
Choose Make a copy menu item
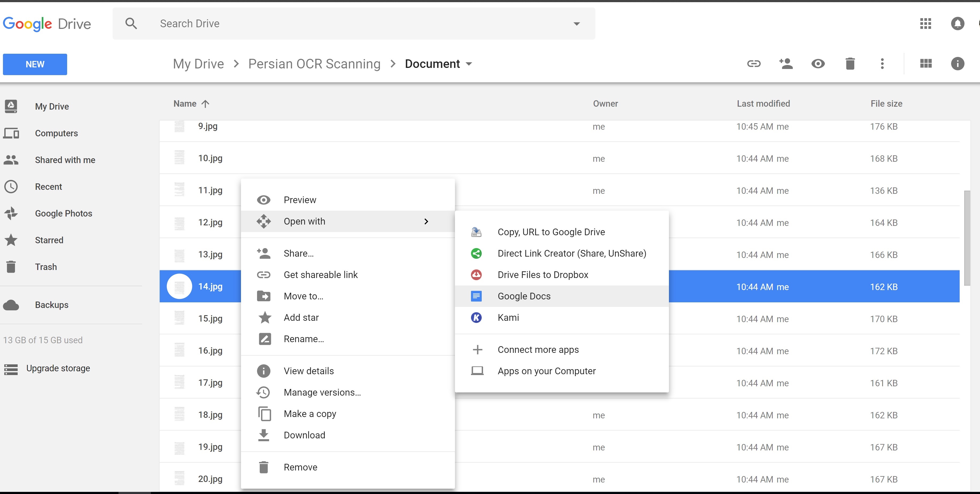[x=348, y=414]
